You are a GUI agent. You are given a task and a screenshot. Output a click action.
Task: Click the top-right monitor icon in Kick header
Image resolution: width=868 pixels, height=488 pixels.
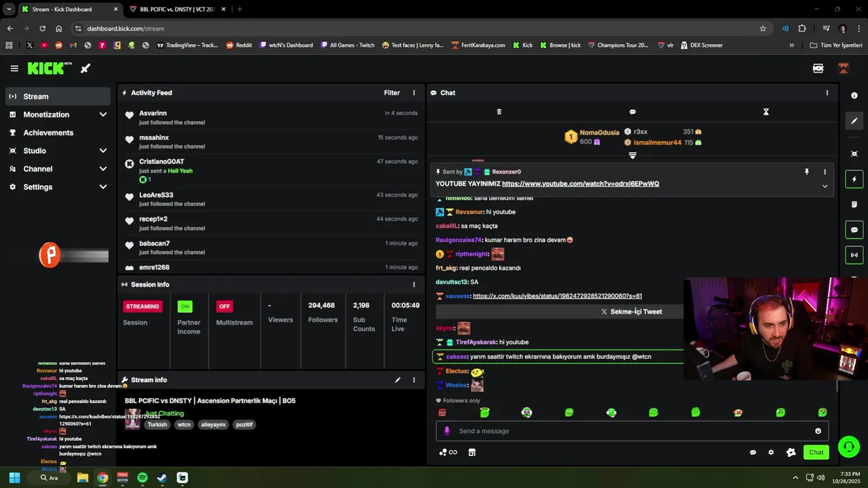(818, 68)
